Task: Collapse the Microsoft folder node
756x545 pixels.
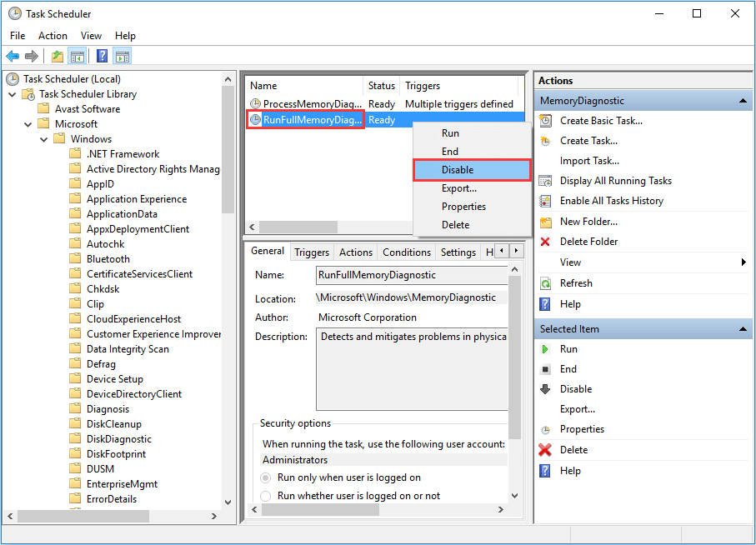Action: tap(28, 124)
